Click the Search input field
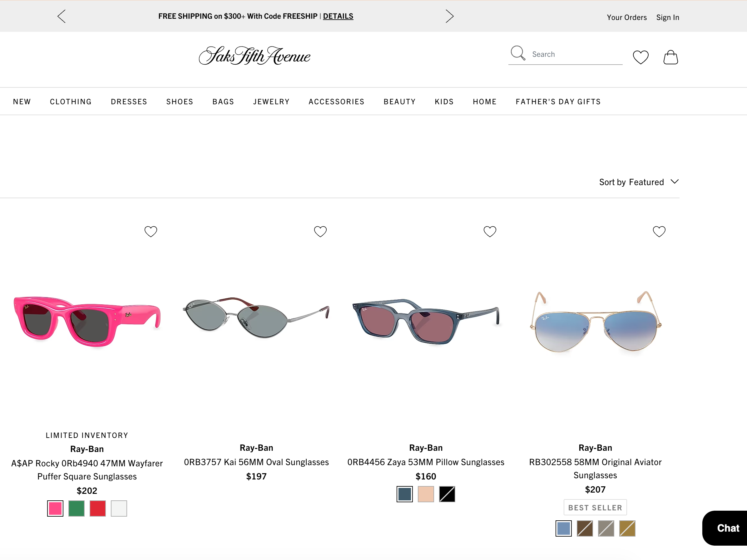The image size is (747, 560). tap(576, 54)
